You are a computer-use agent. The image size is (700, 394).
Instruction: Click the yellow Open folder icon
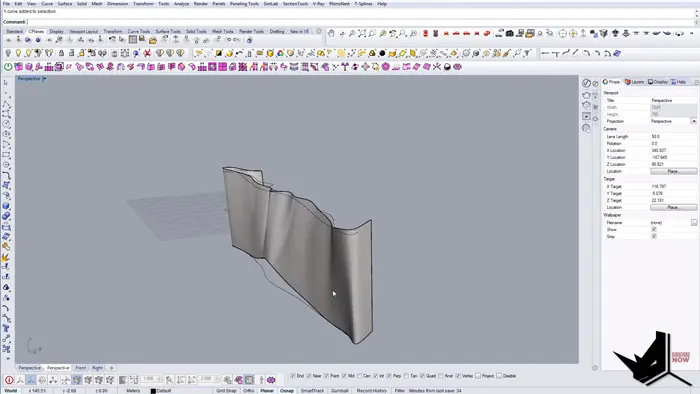point(153,40)
